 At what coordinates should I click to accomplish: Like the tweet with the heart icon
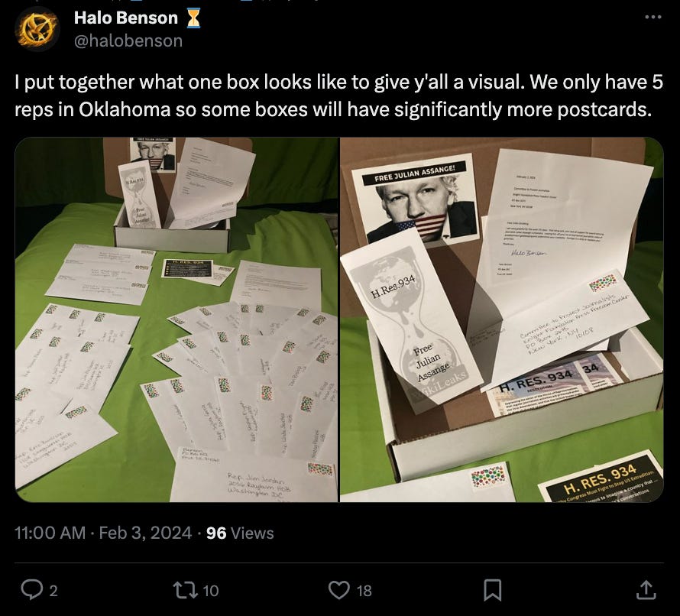click(x=338, y=590)
